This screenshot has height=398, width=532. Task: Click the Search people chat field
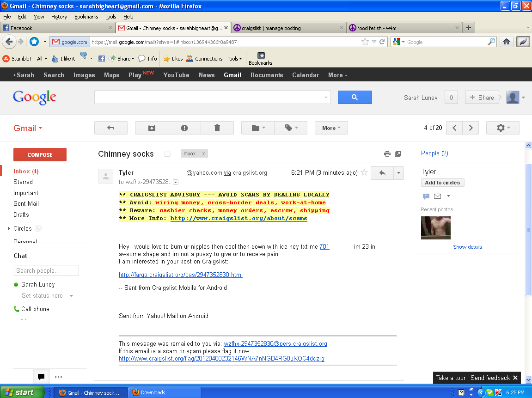pyautogui.click(x=47, y=270)
